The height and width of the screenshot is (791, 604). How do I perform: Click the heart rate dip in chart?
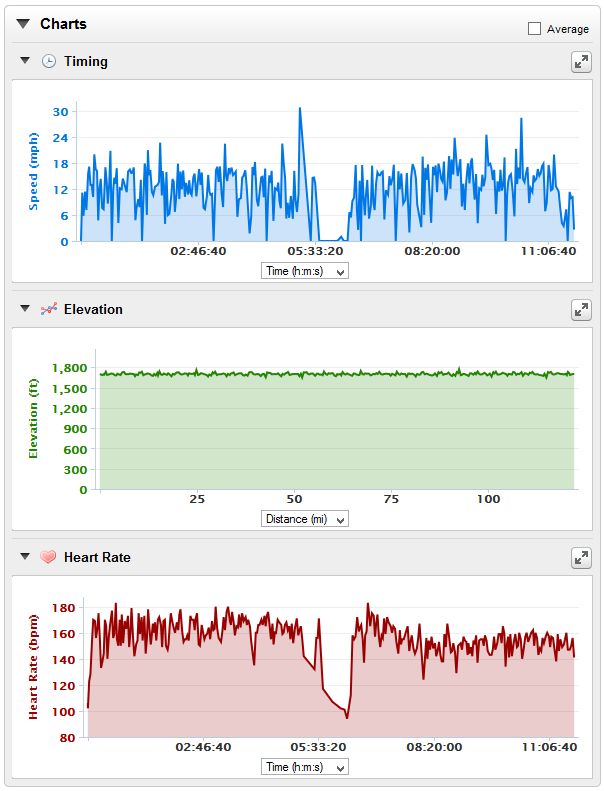pyautogui.click(x=347, y=716)
